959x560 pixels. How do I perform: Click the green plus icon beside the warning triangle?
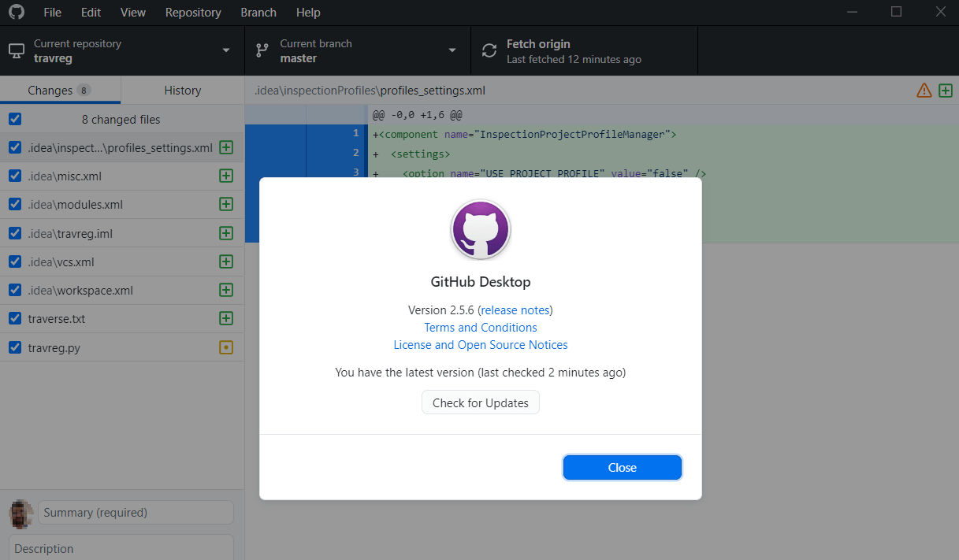coord(946,91)
